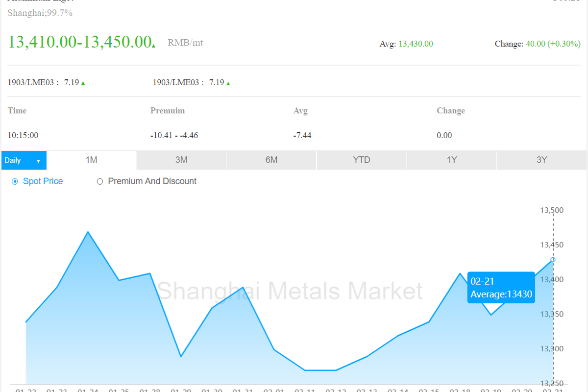Click the 0.00 change cell
Viewport: 588px width, 392px height.
click(x=444, y=135)
